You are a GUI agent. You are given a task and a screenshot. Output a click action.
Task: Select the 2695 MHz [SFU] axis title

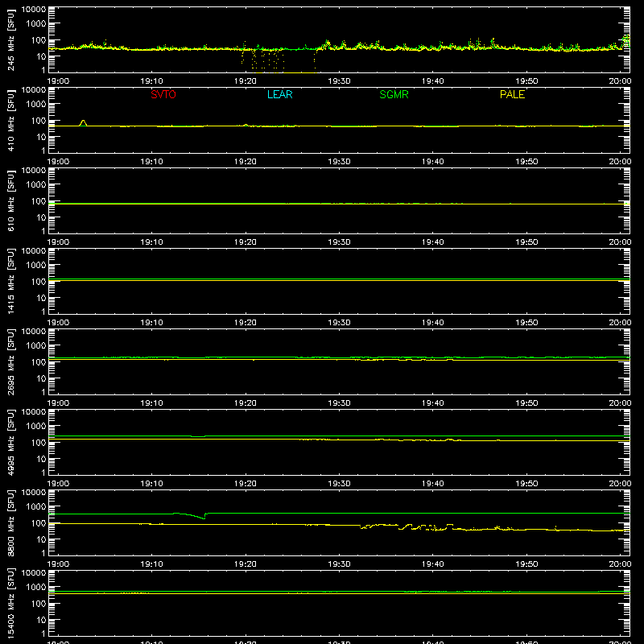(x=11, y=361)
